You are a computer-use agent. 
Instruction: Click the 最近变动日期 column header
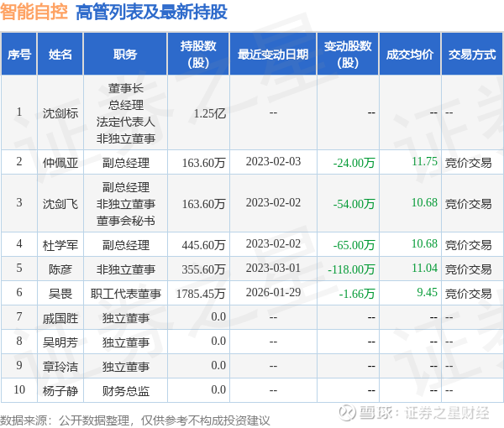(x=273, y=55)
